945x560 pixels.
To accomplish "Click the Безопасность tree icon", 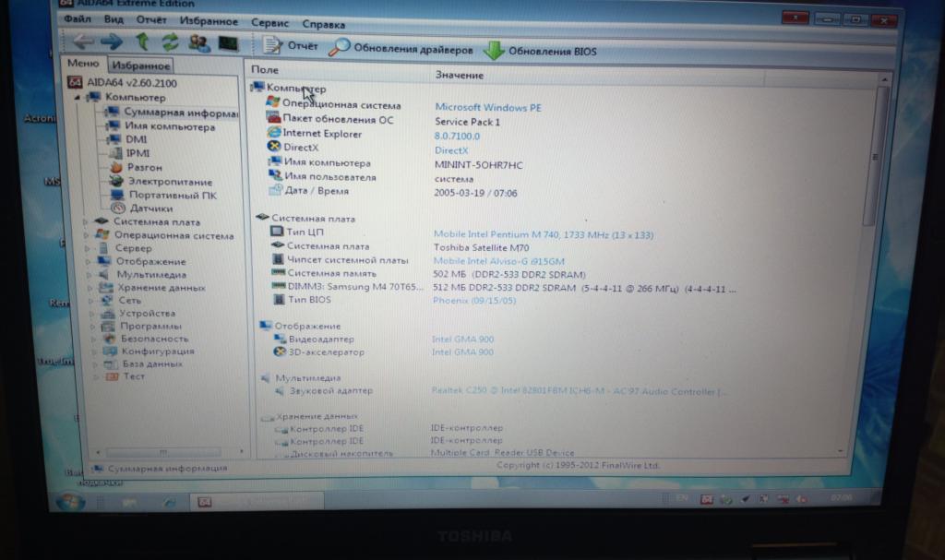I will coord(110,339).
